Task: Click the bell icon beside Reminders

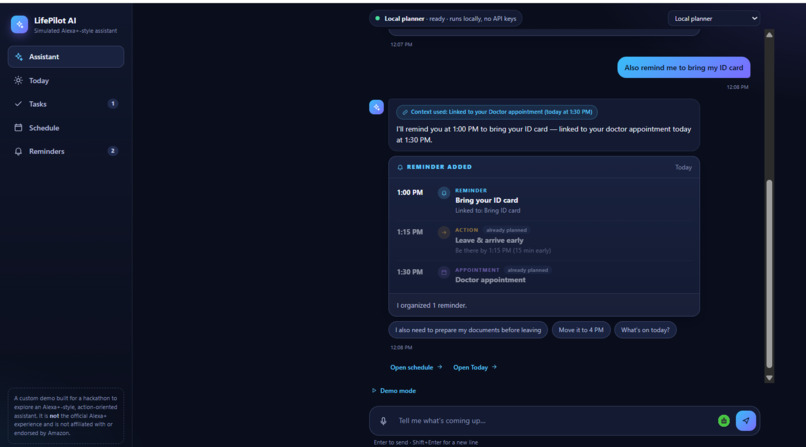Action: click(19, 151)
